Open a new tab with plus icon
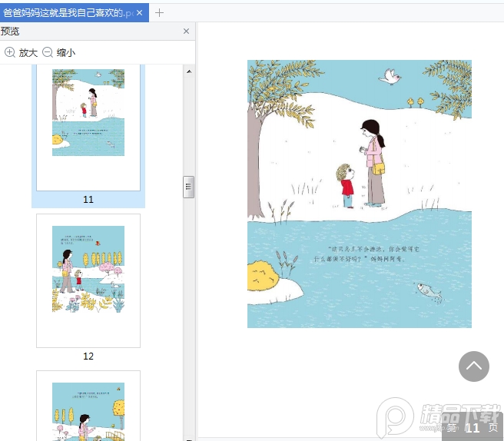Image resolution: width=504 pixels, height=441 pixels. coord(160,13)
